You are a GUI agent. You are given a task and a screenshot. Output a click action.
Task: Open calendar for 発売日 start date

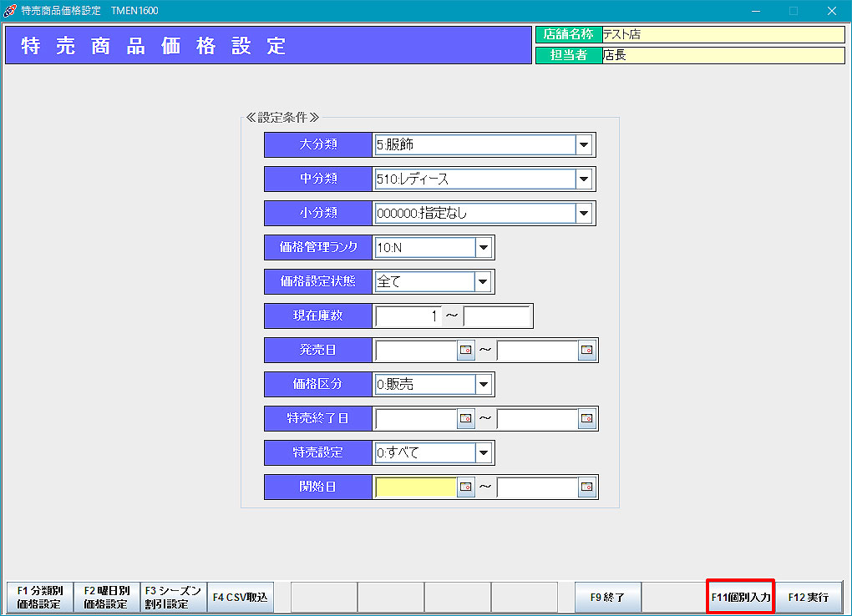(465, 351)
